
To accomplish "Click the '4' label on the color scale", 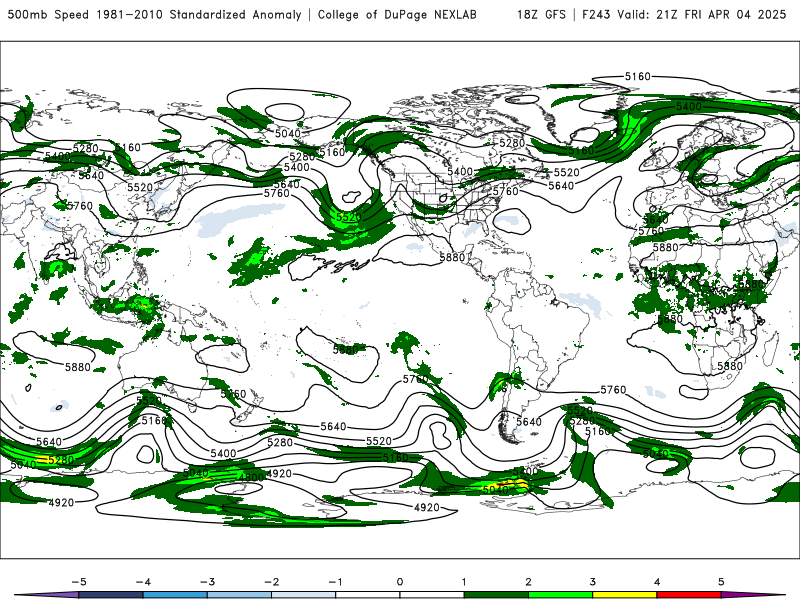I will pos(657,582).
